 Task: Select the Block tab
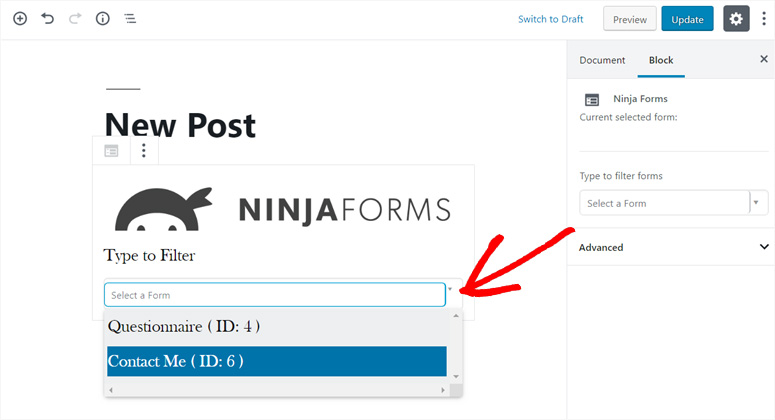661,60
